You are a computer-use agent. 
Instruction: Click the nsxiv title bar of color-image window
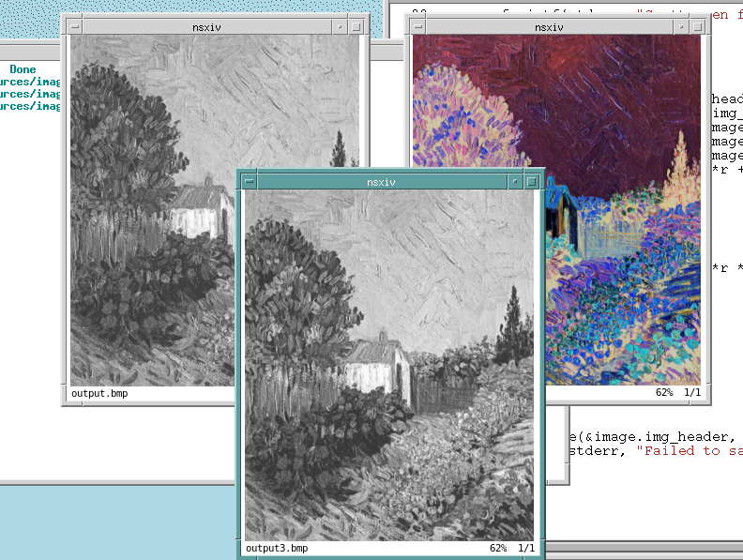549,27
